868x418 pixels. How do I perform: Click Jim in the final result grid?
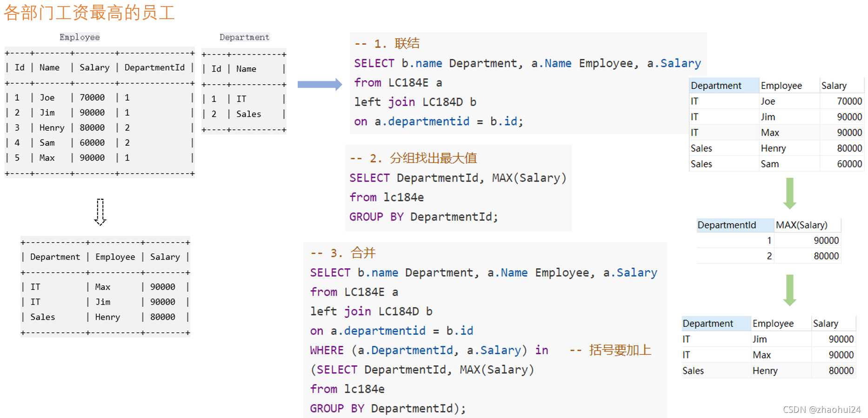tap(760, 339)
